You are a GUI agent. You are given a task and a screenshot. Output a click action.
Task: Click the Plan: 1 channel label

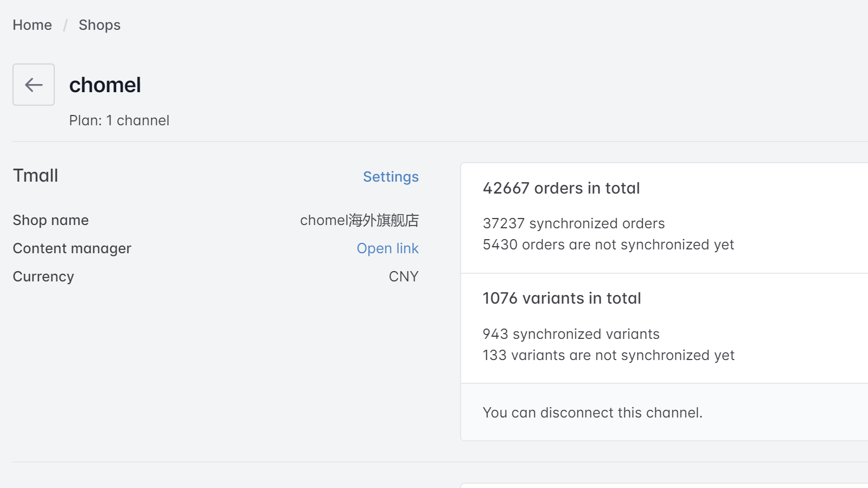(x=119, y=120)
